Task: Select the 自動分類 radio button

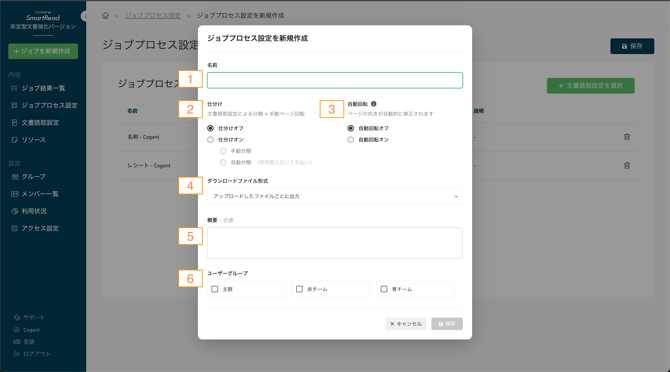Action: click(223, 162)
